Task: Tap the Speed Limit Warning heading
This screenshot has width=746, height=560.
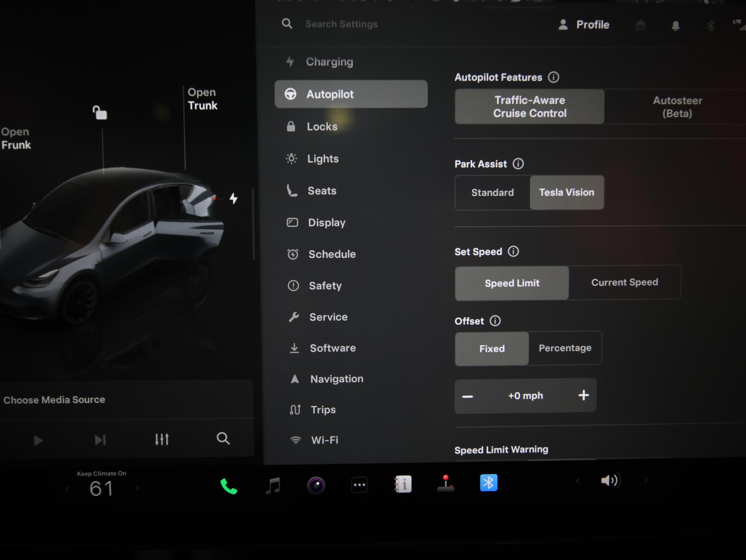Action: coord(501,450)
